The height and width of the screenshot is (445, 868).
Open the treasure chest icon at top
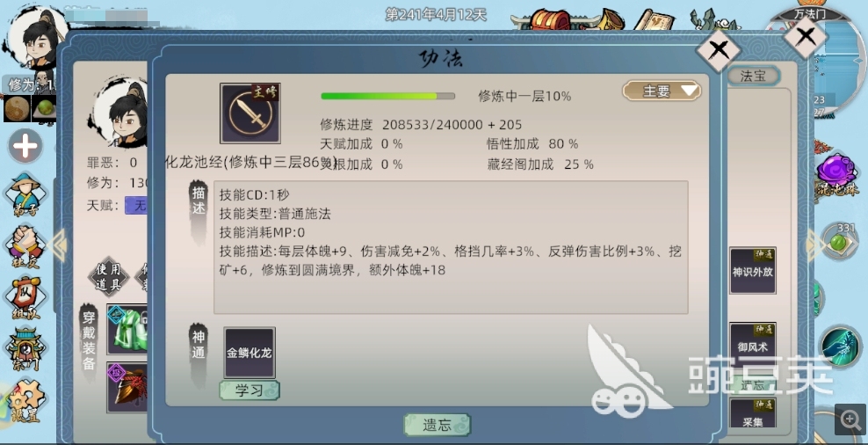point(550,19)
